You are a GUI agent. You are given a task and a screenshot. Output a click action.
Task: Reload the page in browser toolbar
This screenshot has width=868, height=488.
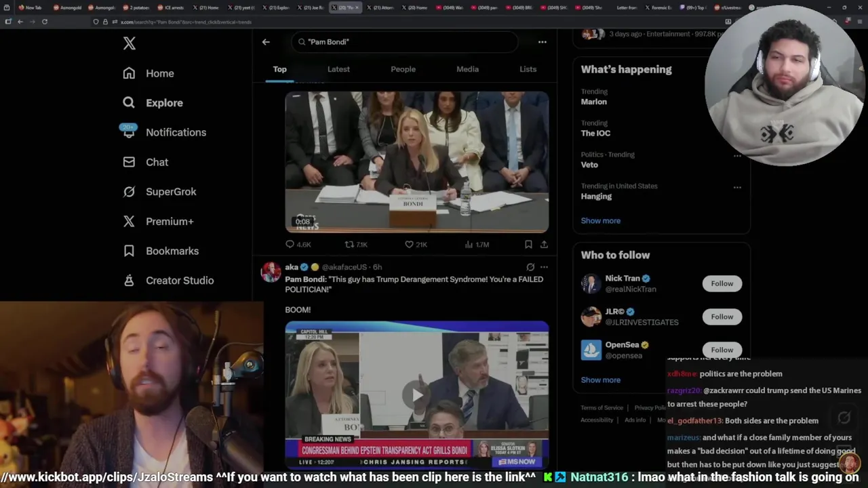[45, 22]
